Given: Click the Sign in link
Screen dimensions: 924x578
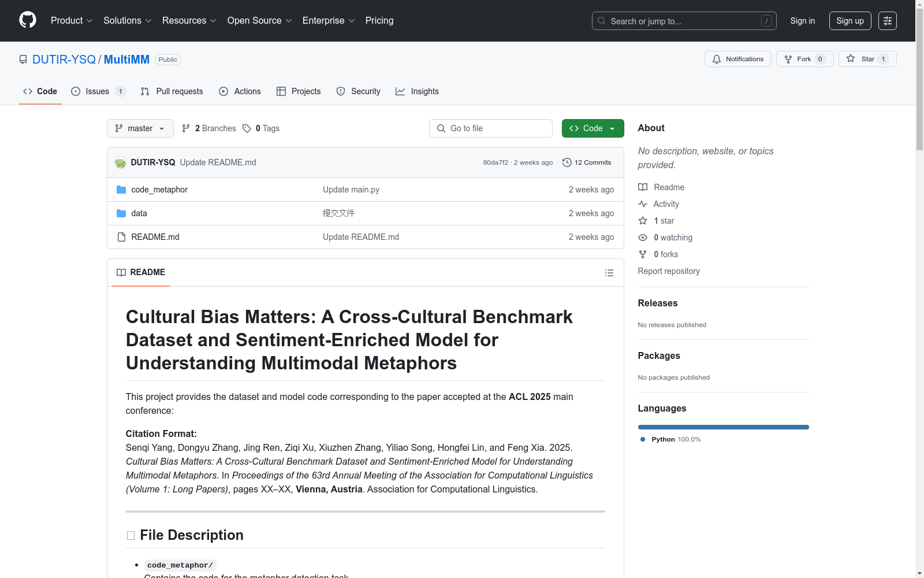Looking at the screenshot, I should (803, 21).
